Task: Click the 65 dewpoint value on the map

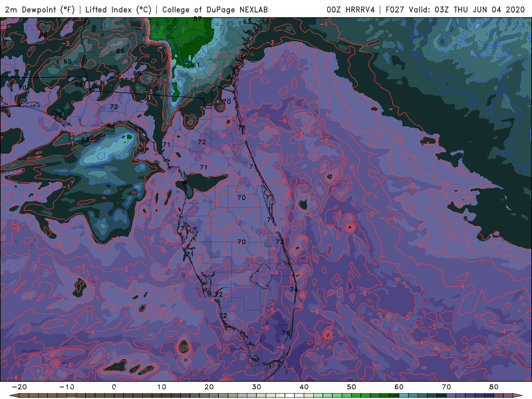Action: (x=68, y=61)
